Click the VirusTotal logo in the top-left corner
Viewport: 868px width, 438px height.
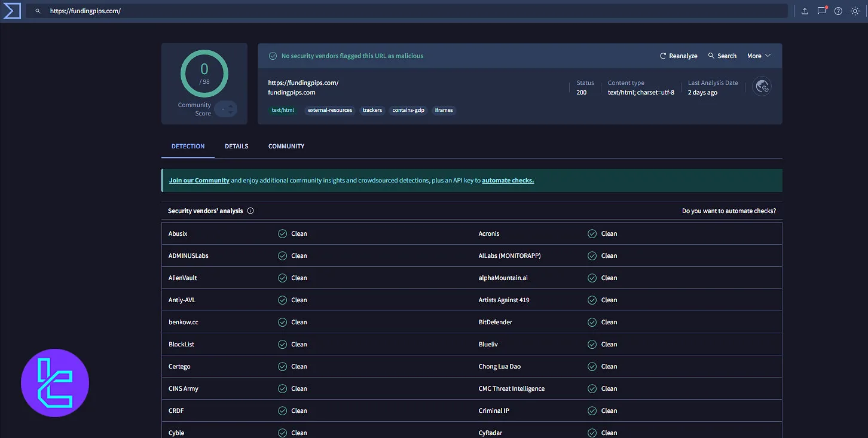11,11
